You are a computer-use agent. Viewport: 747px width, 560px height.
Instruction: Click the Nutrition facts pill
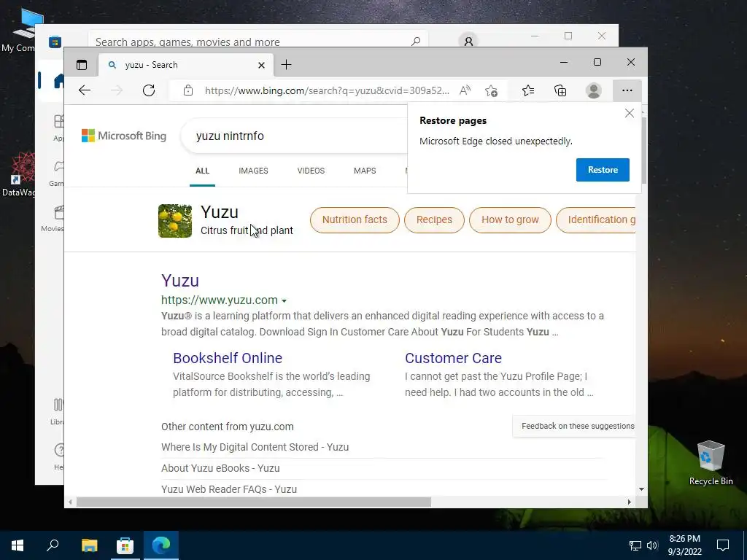[x=355, y=220]
